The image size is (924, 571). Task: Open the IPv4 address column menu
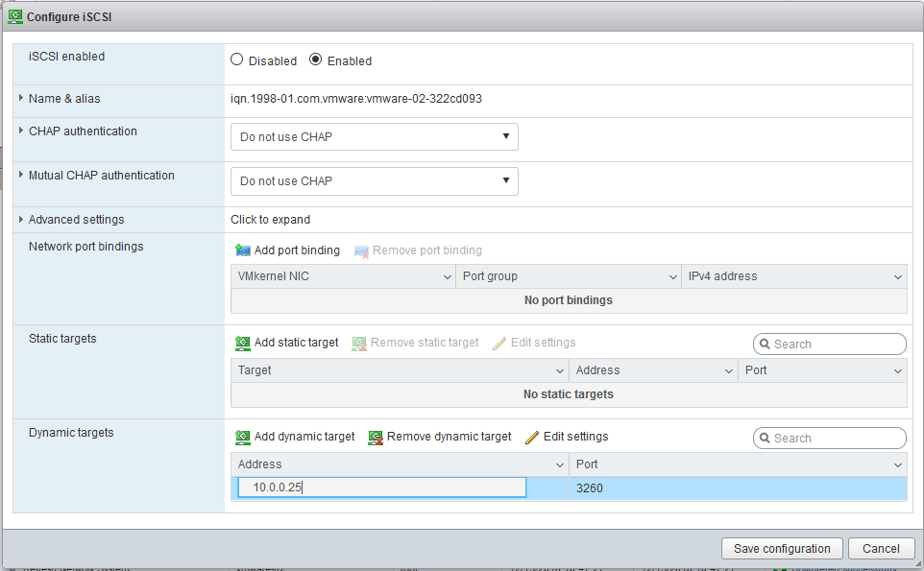tap(898, 276)
